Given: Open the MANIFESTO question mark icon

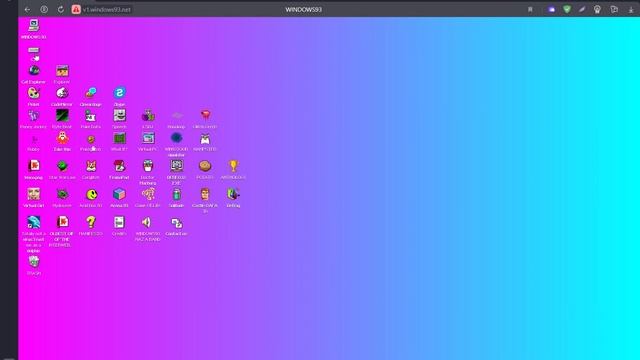Looking at the screenshot, I should [91, 222].
